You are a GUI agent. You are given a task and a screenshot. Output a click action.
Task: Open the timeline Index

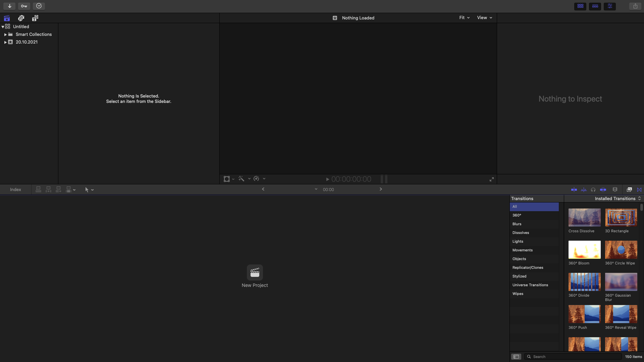[x=15, y=190]
